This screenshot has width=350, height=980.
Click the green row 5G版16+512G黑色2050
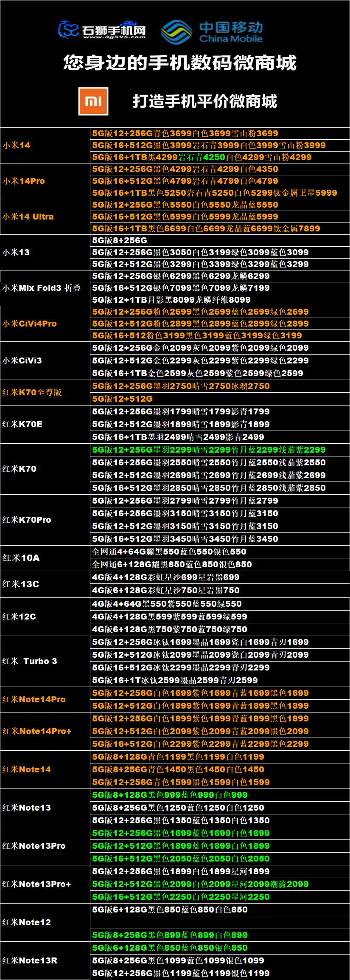(x=220, y=859)
